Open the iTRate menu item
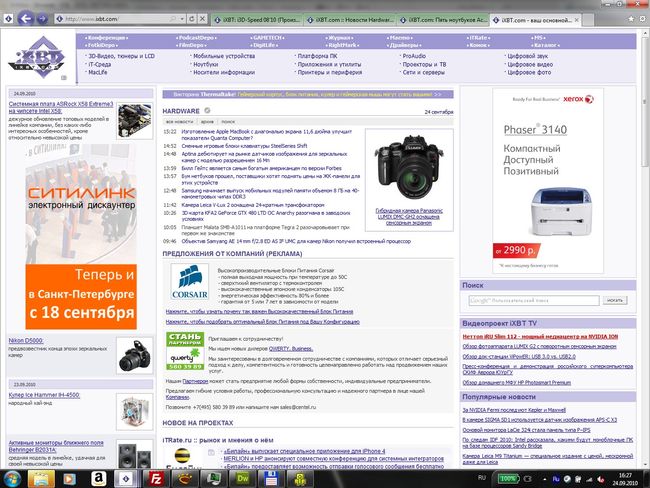The width and height of the screenshot is (650, 488). point(478,38)
